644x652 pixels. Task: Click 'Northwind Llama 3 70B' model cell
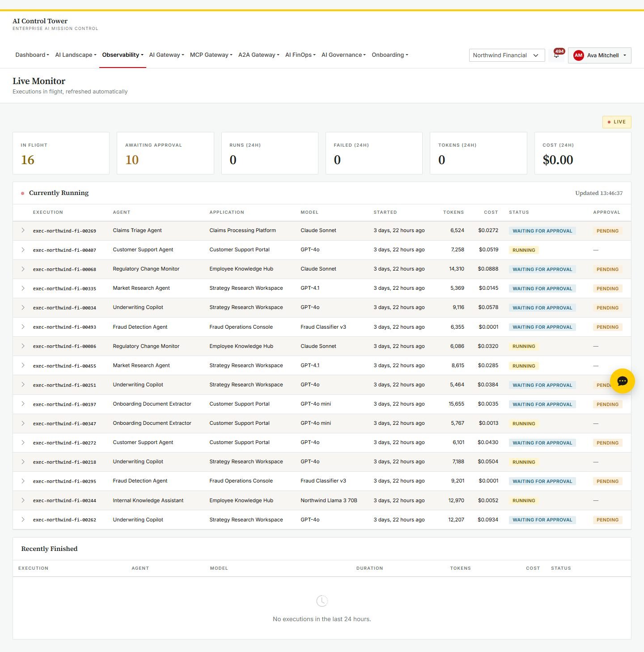click(329, 500)
